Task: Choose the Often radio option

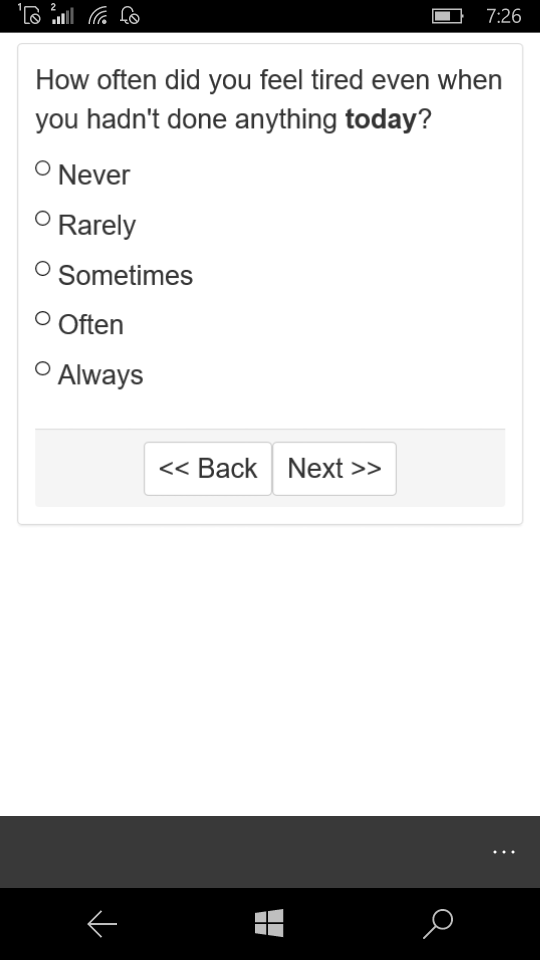Action: pyautogui.click(x=42, y=318)
